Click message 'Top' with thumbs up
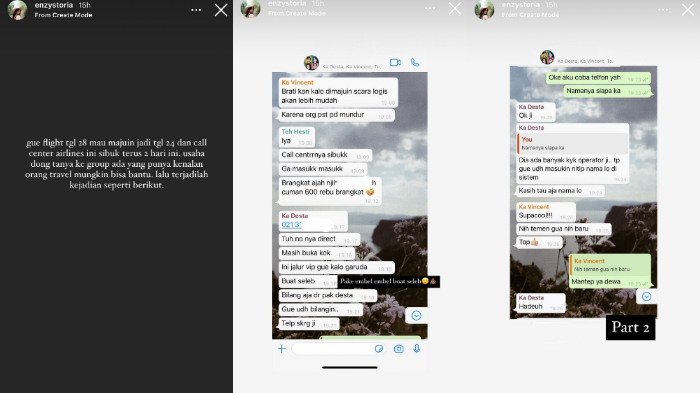The image size is (700, 393). point(539,242)
